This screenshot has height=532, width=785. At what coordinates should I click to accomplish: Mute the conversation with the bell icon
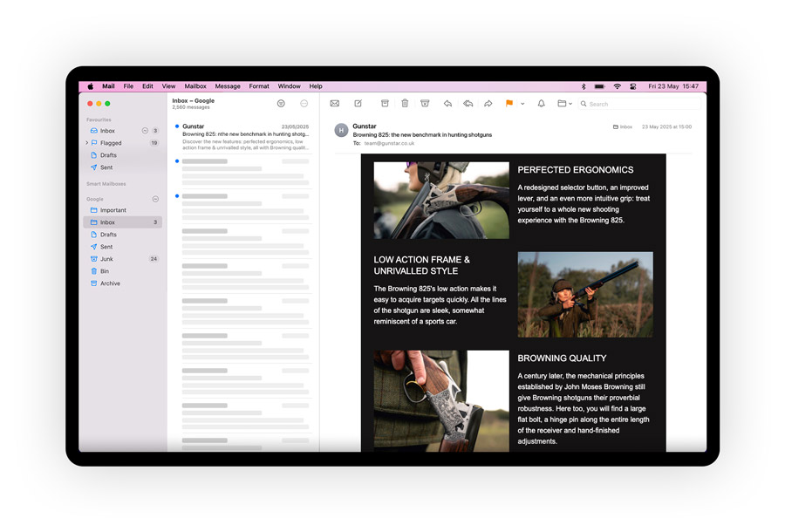[x=541, y=104]
